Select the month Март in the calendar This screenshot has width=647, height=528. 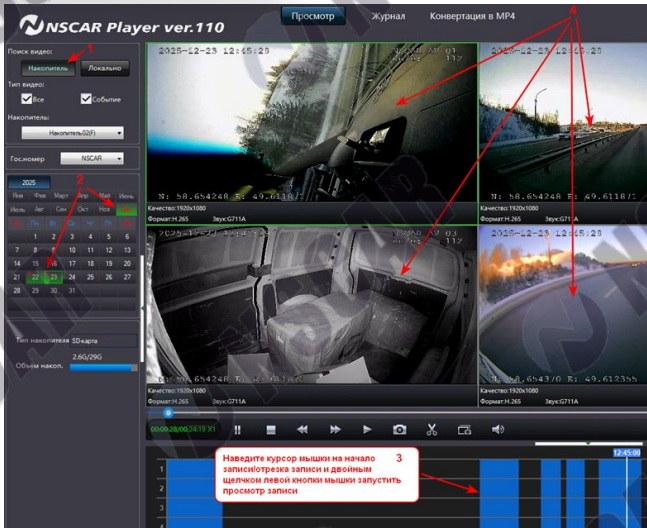pos(61,196)
